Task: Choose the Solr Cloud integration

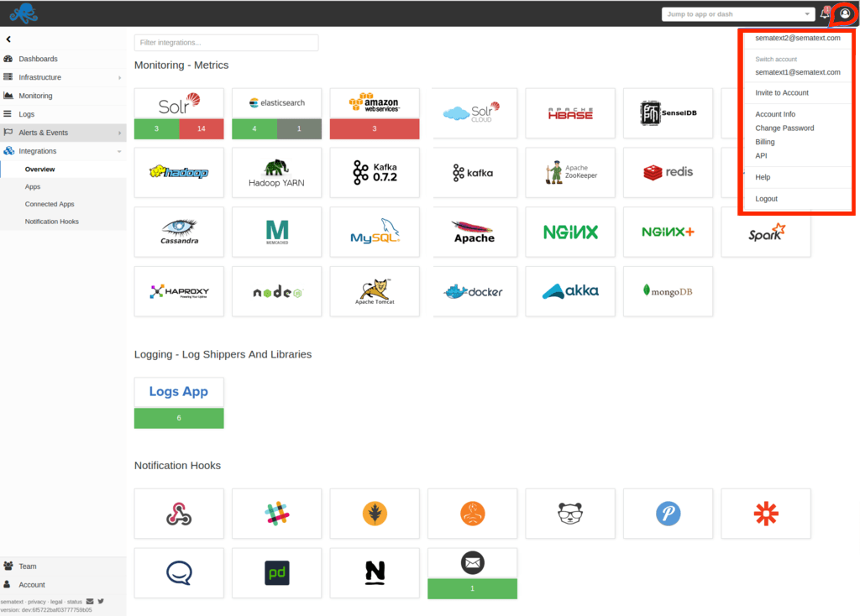Action: (x=472, y=113)
